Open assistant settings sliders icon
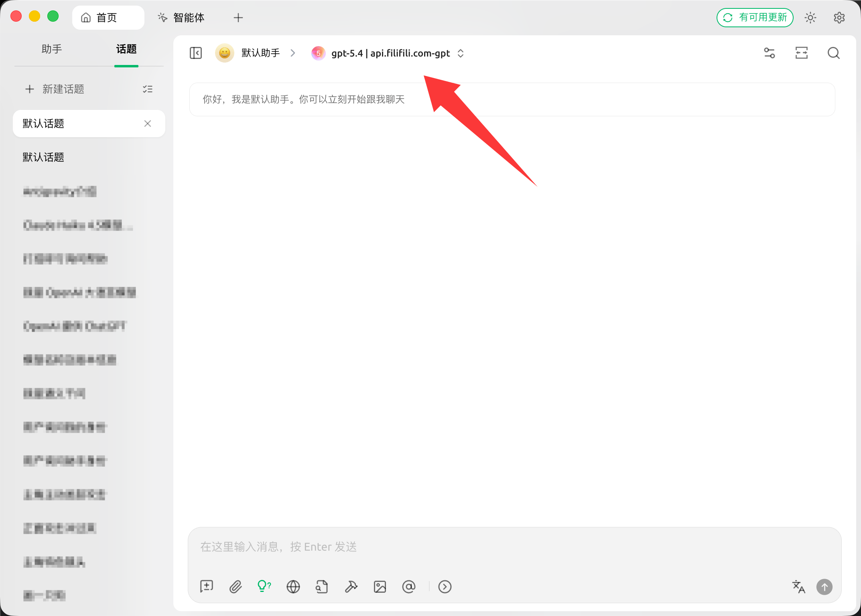Image resolution: width=861 pixels, height=616 pixels. 770,53
